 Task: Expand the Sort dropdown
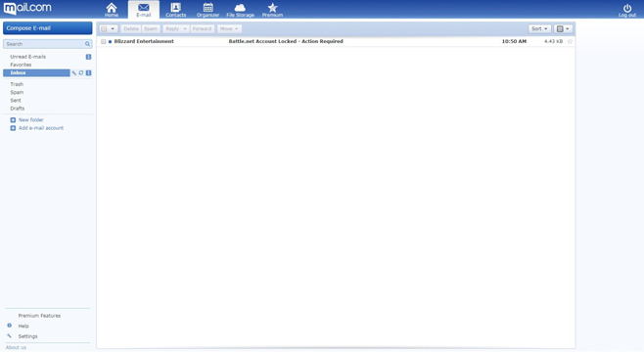click(x=539, y=28)
